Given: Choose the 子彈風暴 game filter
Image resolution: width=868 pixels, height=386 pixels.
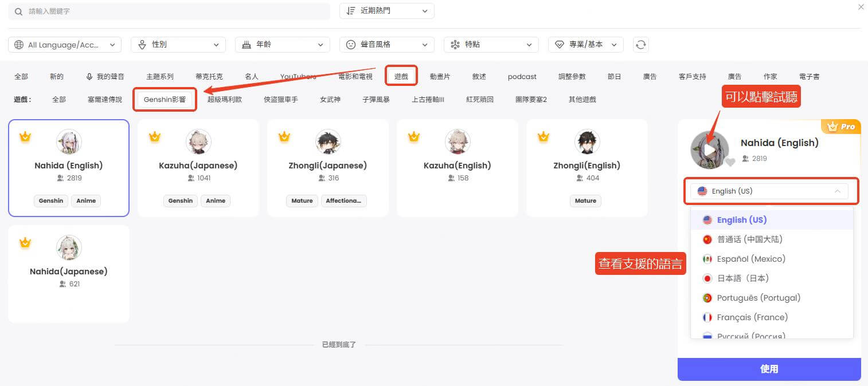Looking at the screenshot, I should (x=376, y=99).
